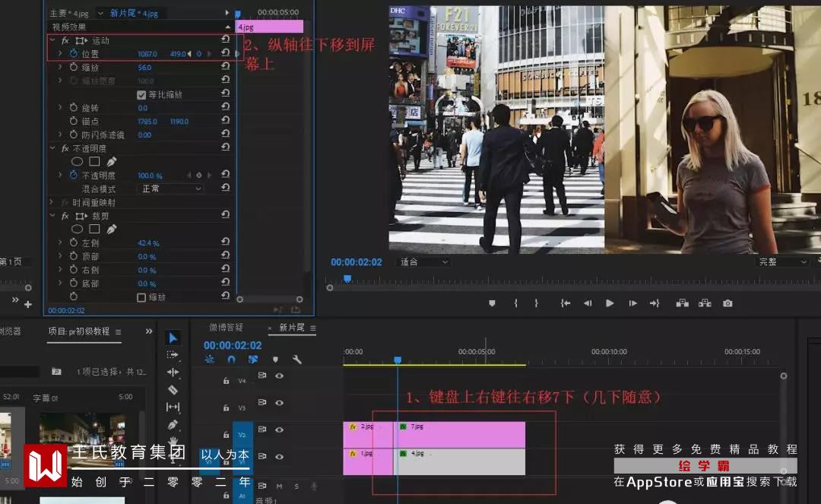
Task: Toggle 左侧 crop animation stopwatch
Action: pos(74,242)
